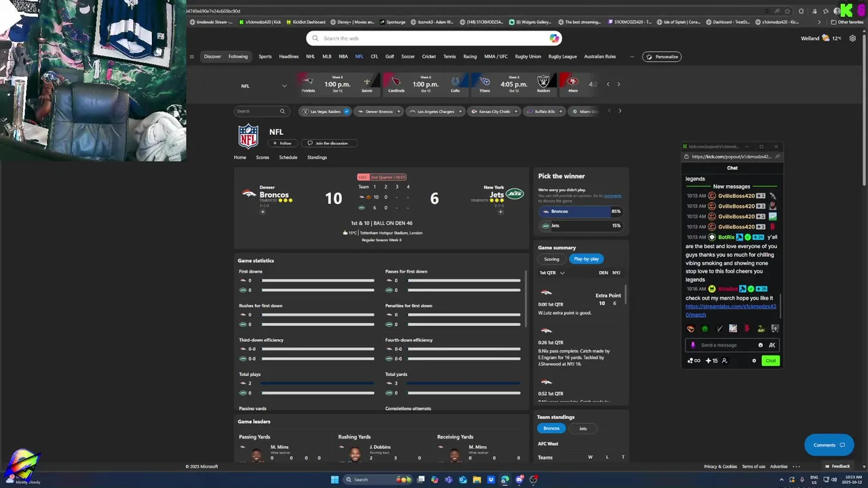Click the chat window scrollbar
The width and height of the screenshot is (868, 488).
[x=781, y=306]
